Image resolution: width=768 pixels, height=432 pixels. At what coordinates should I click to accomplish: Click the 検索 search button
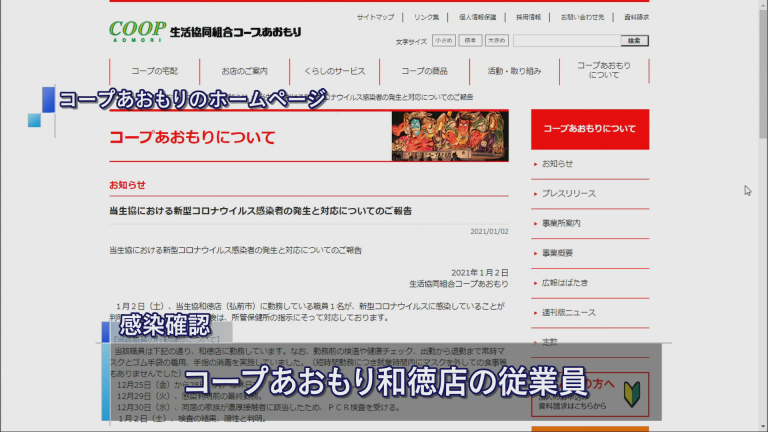click(x=634, y=41)
